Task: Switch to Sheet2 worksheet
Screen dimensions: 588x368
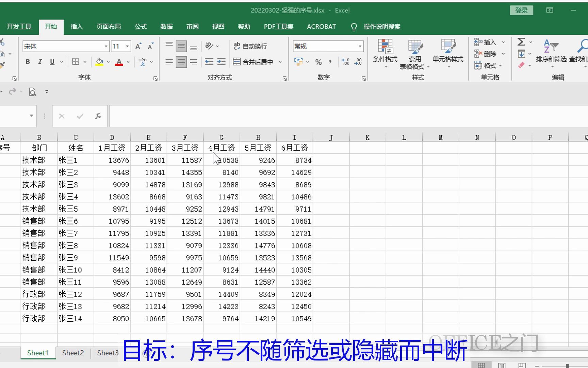Action: [72, 353]
